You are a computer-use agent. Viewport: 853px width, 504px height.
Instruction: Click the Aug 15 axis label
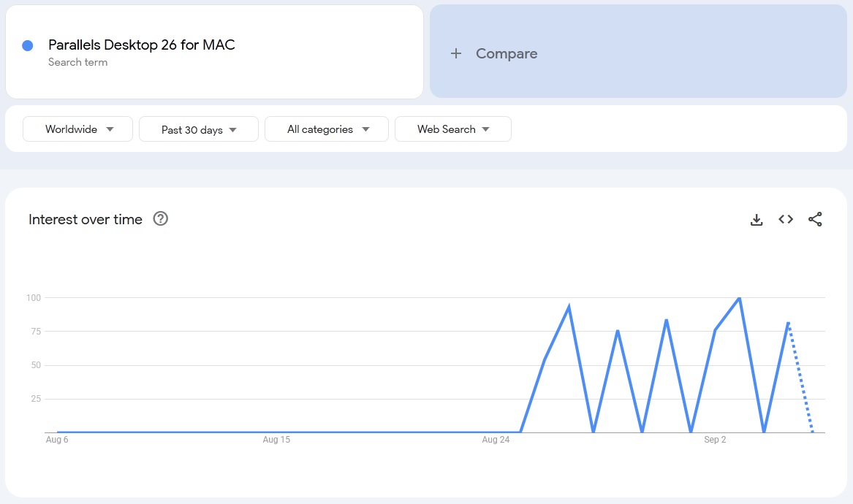(276, 439)
